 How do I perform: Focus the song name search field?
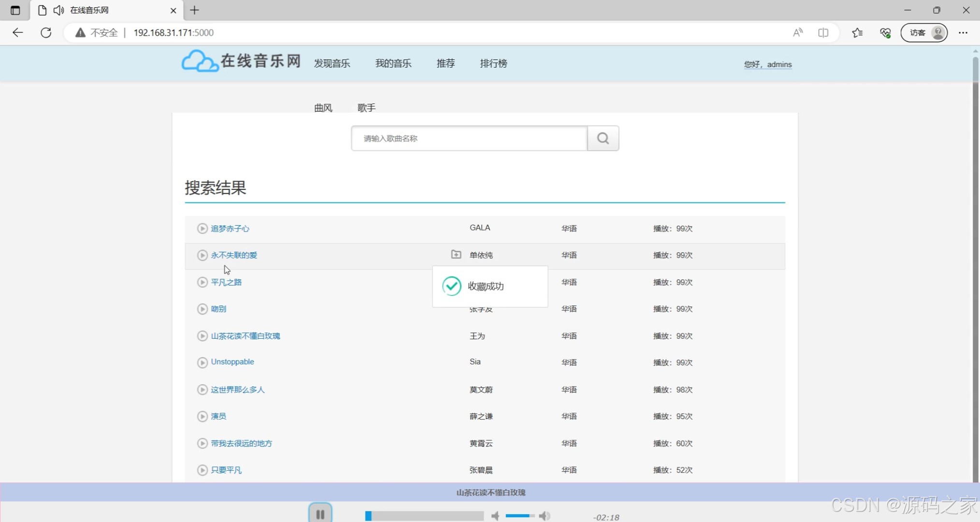[x=469, y=138]
